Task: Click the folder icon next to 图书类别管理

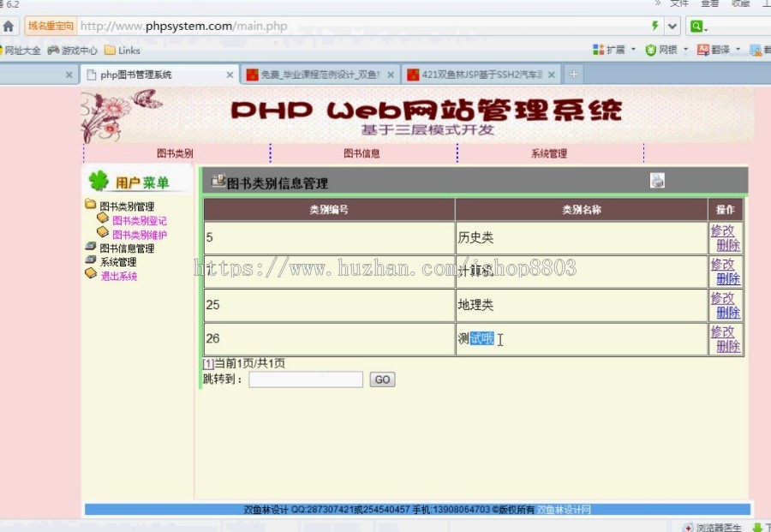Action: pyautogui.click(x=89, y=205)
